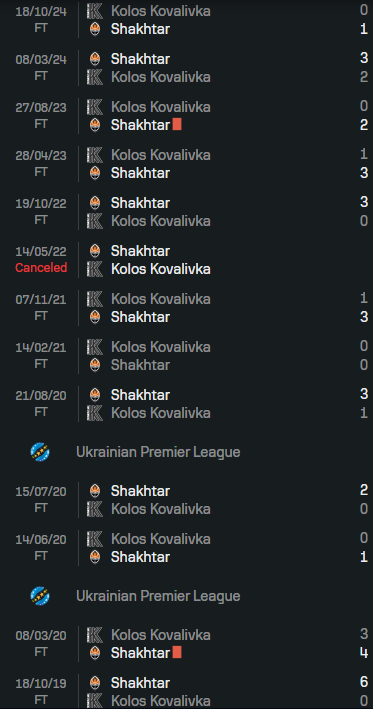Select Kolos Kovalivka in the 14/06/20 match
Viewport: 373px width, 709px height.
pos(161,539)
